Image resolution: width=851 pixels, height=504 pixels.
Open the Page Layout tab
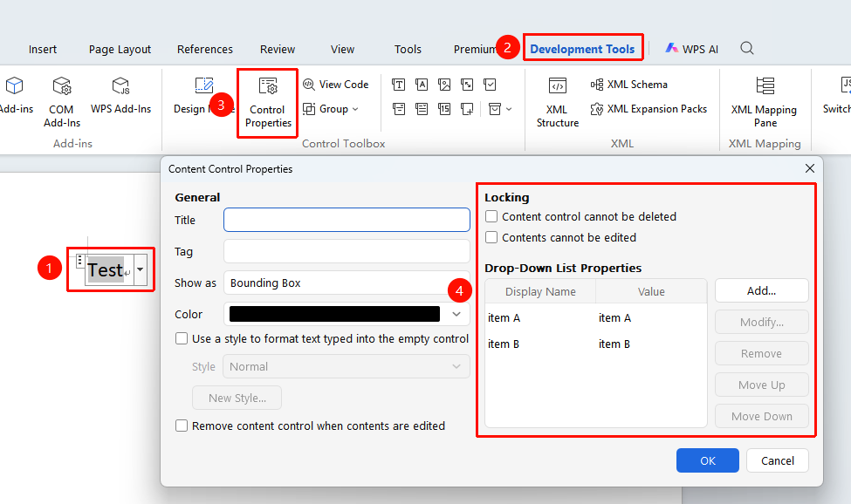[x=120, y=50]
